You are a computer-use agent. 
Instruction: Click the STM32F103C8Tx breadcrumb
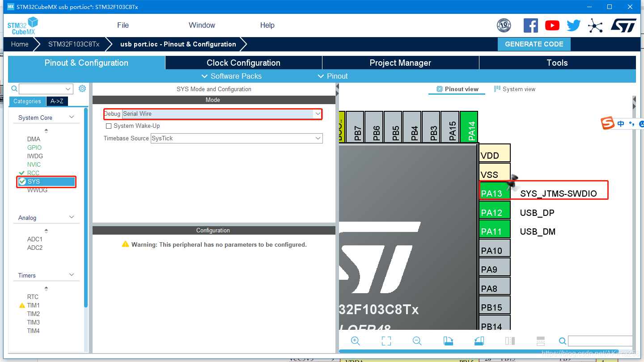(x=74, y=44)
